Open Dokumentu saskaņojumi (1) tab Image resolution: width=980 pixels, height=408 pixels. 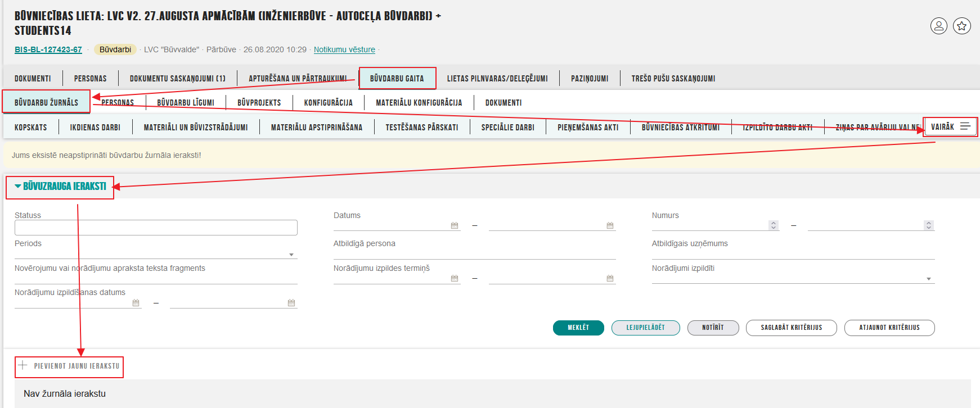(178, 79)
